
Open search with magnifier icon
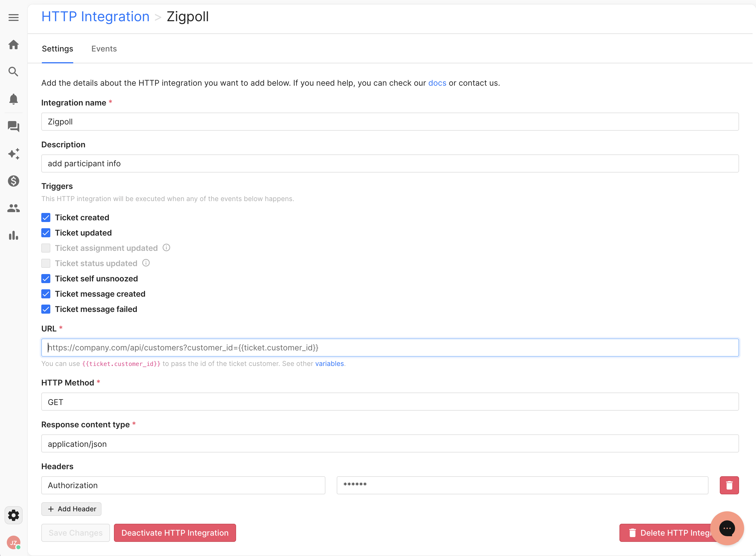[x=14, y=71]
